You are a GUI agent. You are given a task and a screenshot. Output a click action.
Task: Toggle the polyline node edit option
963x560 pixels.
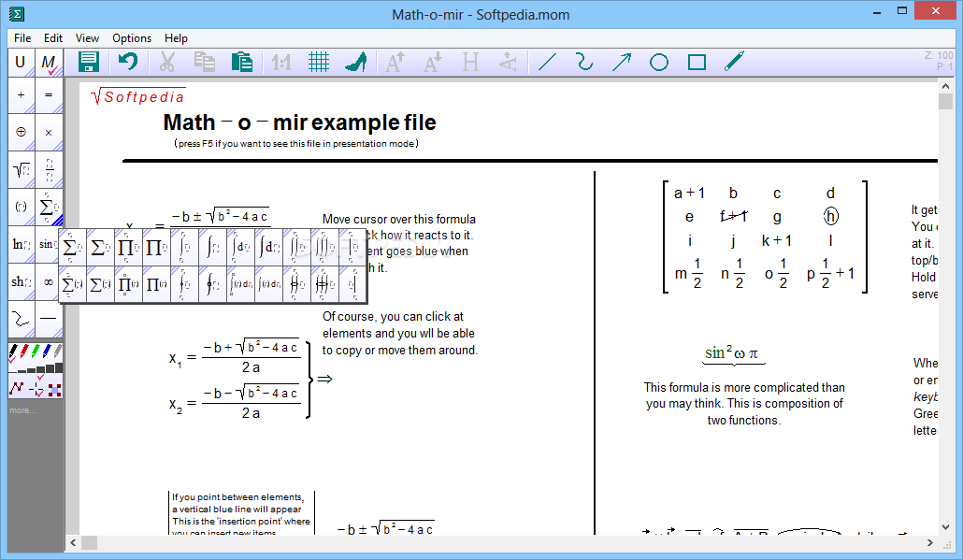(16, 388)
